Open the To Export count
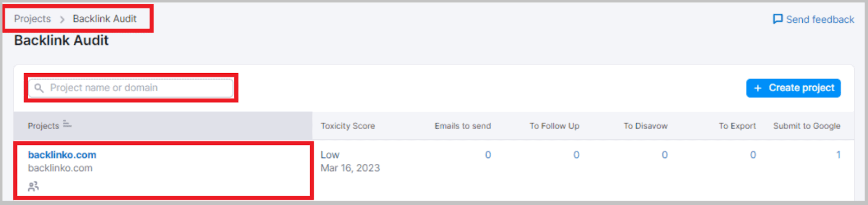The height and width of the screenshot is (205, 868). pos(753,155)
